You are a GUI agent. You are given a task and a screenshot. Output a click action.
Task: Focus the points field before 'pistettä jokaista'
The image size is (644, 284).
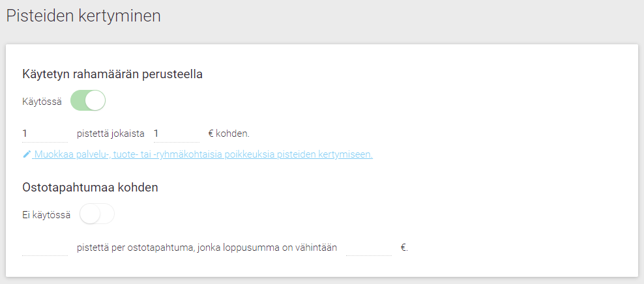[45, 134]
